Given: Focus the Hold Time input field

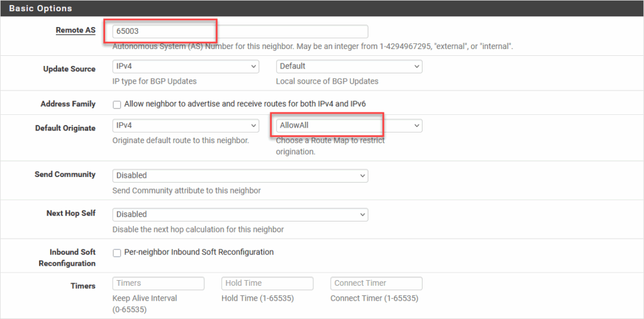Looking at the screenshot, I should pos(267,283).
